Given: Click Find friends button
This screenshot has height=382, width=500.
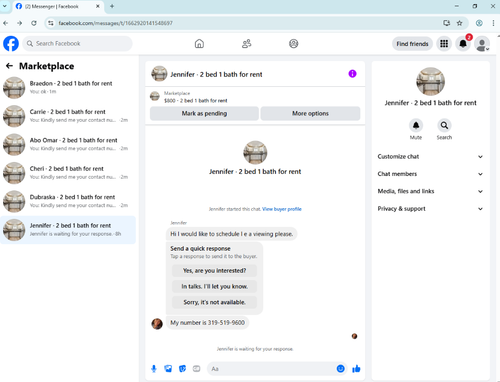Looking at the screenshot, I should click(412, 44).
